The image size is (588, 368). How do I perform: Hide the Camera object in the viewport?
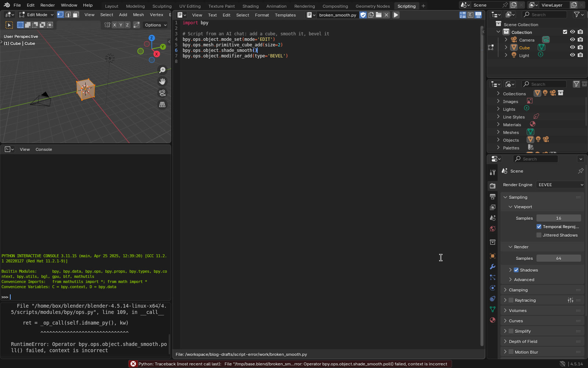[573, 40]
